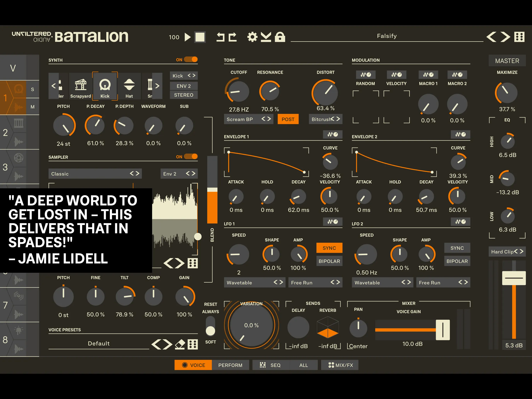
Task: Click the Random modulation source icon
Action: click(x=366, y=75)
